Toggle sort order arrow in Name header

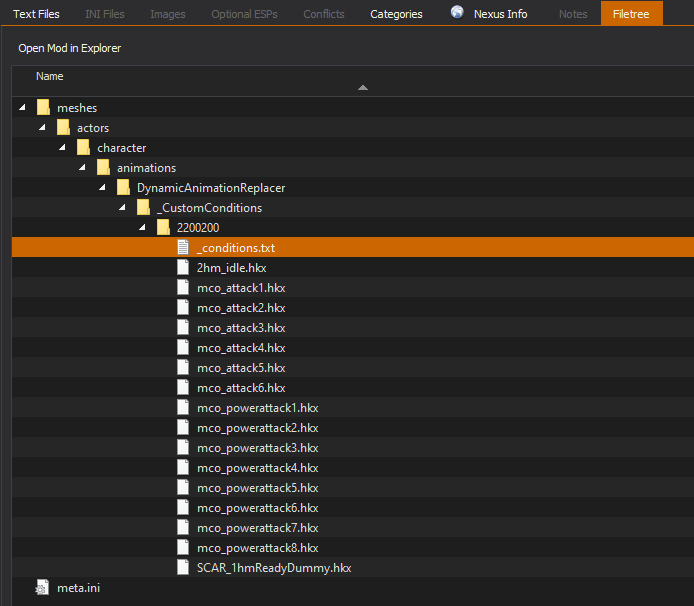point(363,88)
